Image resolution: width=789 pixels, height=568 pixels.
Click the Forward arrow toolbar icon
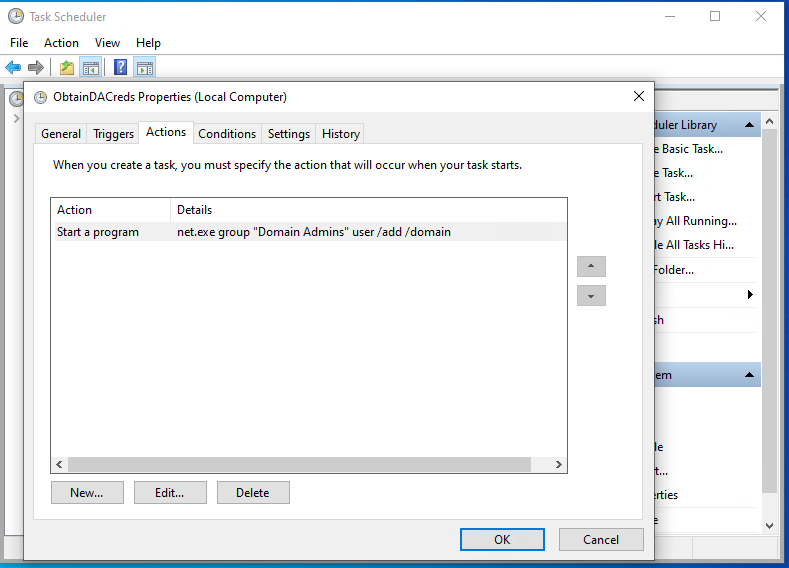36,68
